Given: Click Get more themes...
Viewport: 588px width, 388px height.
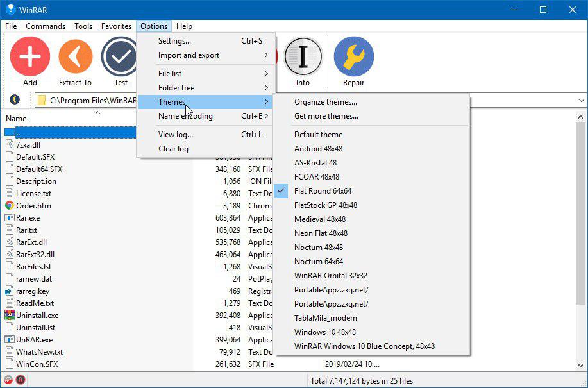Looking at the screenshot, I should [x=326, y=116].
